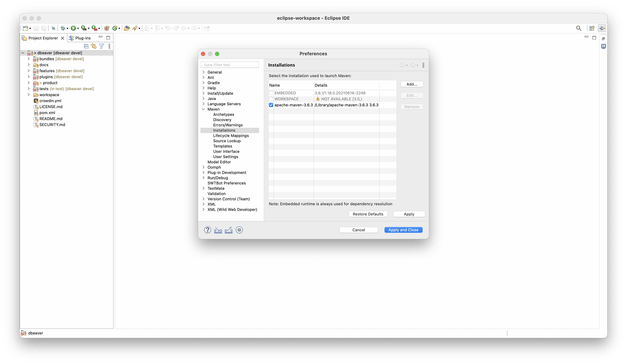Click the Skip All Breakpoints icon
The height and width of the screenshot is (364, 627).
pyautogui.click(x=53, y=28)
